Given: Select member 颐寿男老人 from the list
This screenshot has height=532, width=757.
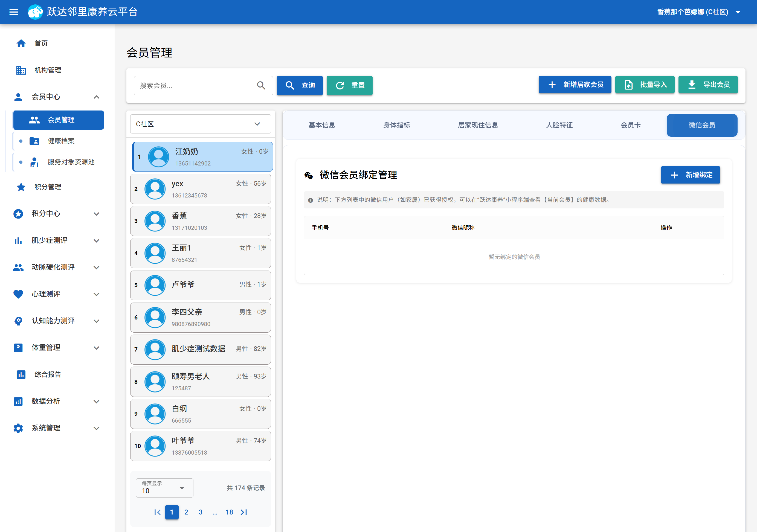Looking at the screenshot, I should pos(201,382).
